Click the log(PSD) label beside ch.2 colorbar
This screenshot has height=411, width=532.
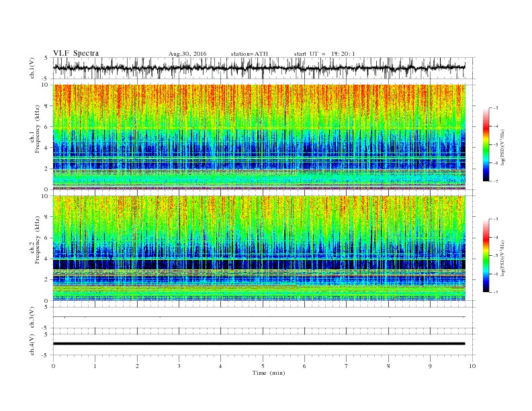click(504, 258)
